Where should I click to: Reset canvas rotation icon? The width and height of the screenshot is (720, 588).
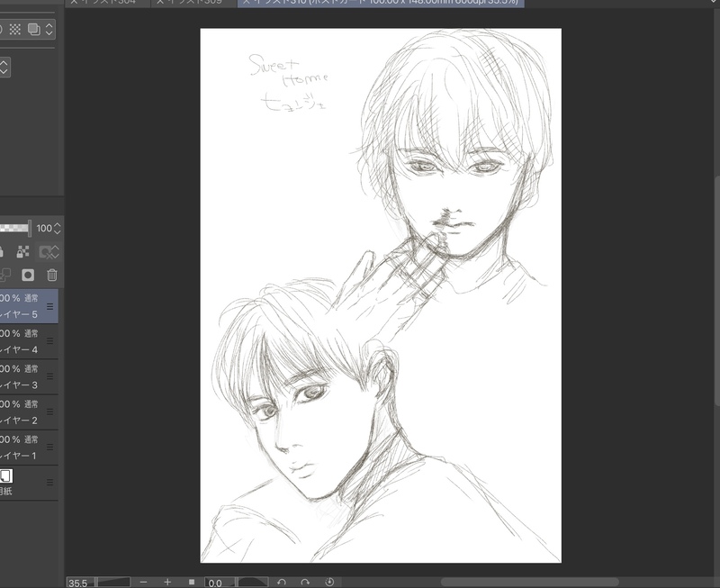(329, 582)
